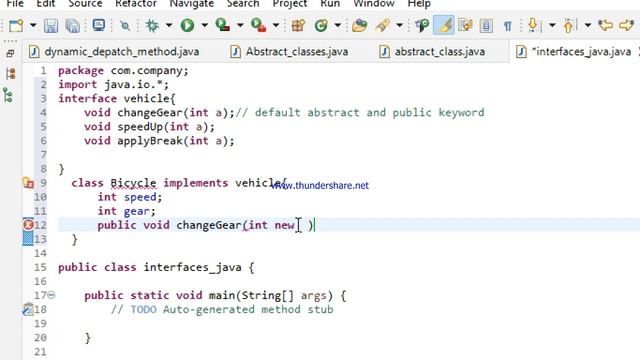Open the Navigate menu

pos(191,4)
